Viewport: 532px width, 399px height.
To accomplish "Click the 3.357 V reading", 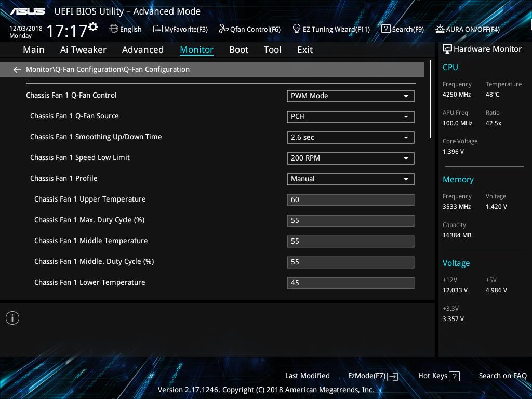I will pos(453,319).
